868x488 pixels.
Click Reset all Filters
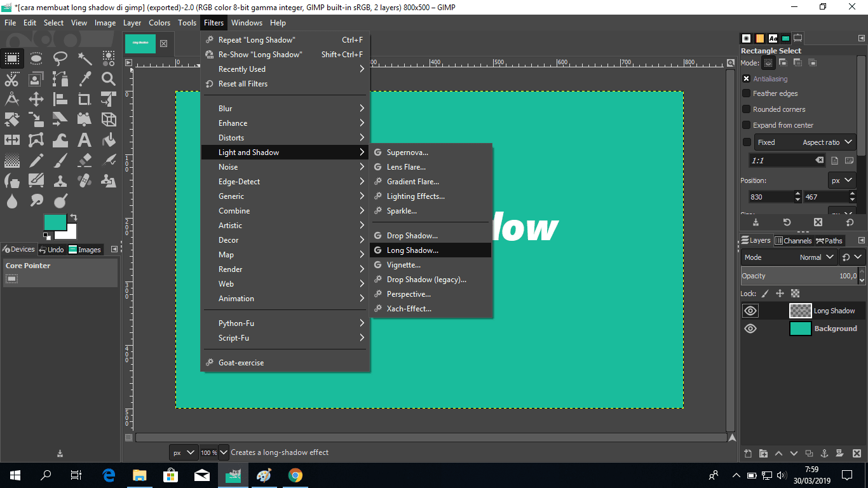click(x=285, y=84)
